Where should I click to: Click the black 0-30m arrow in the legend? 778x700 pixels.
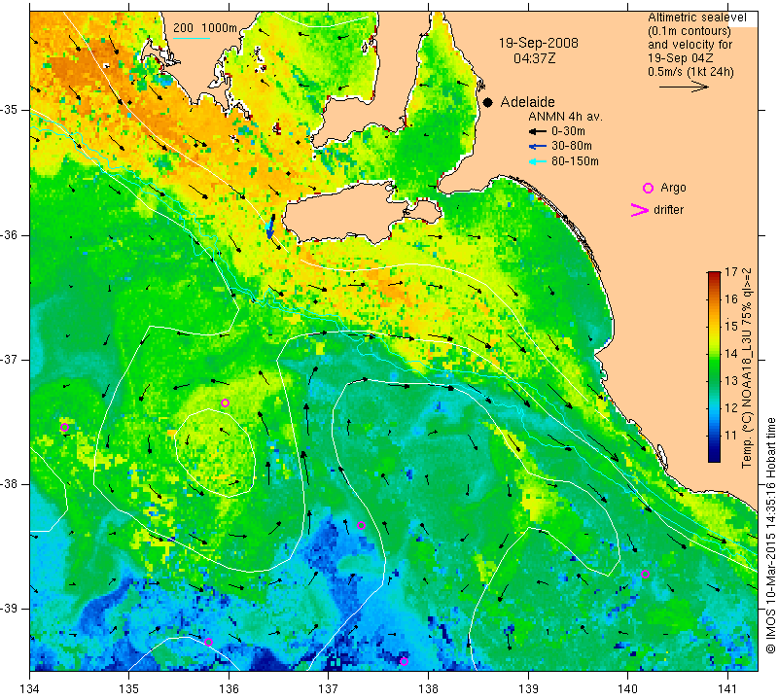click(537, 131)
